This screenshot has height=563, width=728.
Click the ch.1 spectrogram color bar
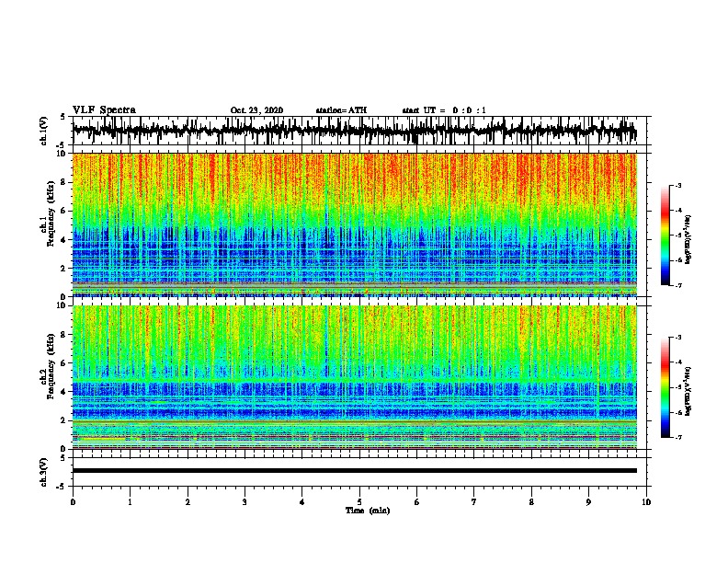(x=665, y=236)
